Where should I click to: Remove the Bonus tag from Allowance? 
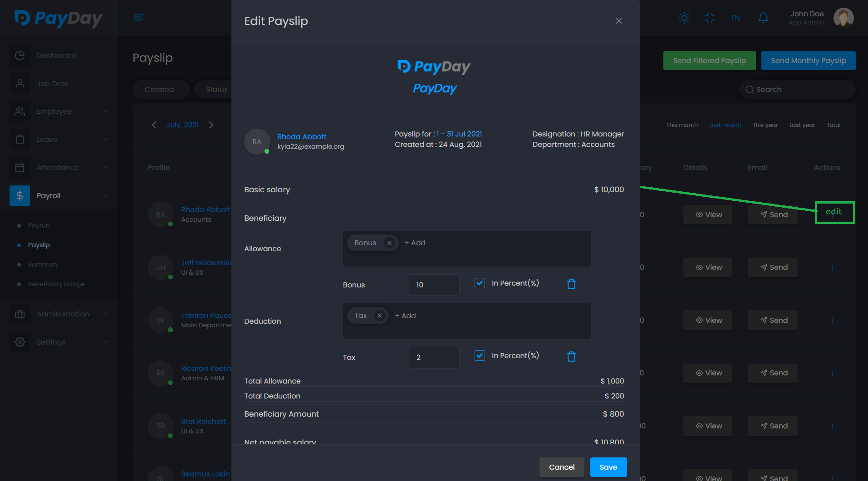pos(389,243)
